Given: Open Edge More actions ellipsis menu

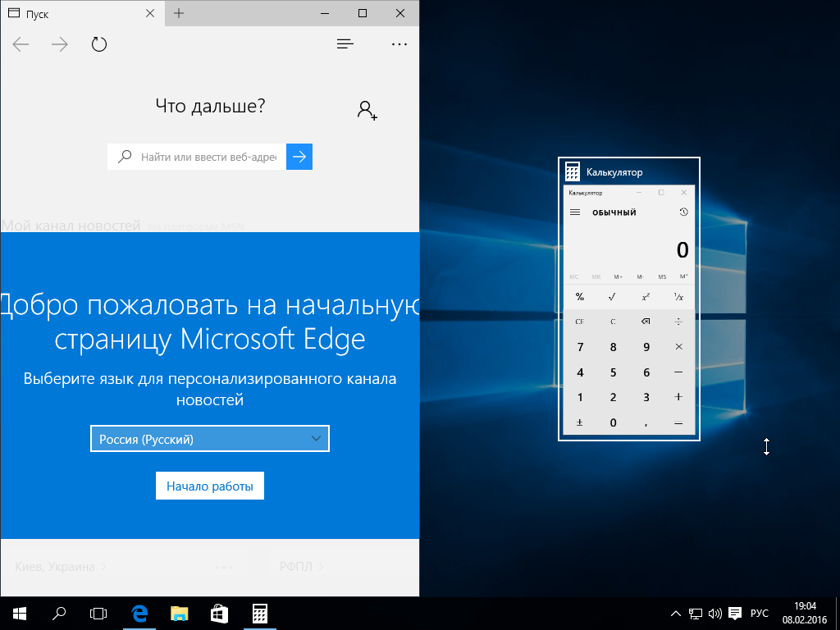Looking at the screenshot, I should coord(399,44).
